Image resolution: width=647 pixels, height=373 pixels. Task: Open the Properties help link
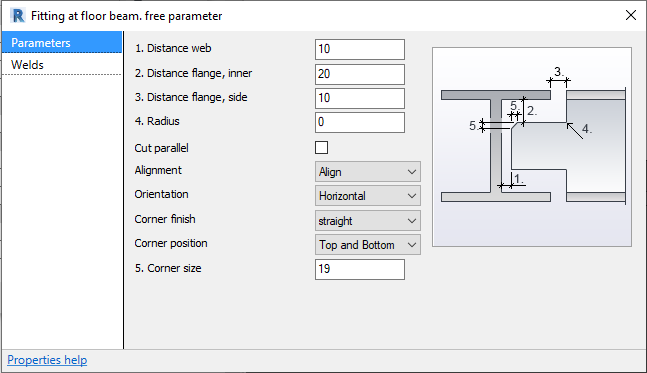(x=47, y=360)
